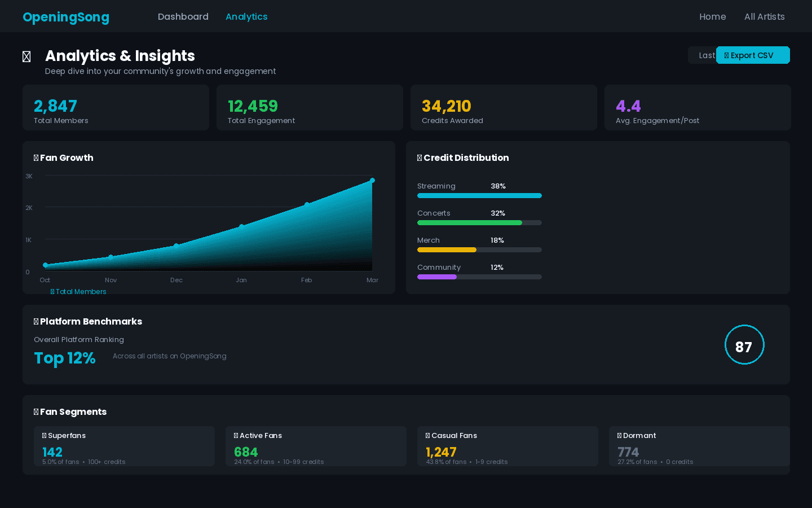The image size is (812, 508).
Task: Select the Mar data point on Fan Growth
Action: [x=372, y=181]
